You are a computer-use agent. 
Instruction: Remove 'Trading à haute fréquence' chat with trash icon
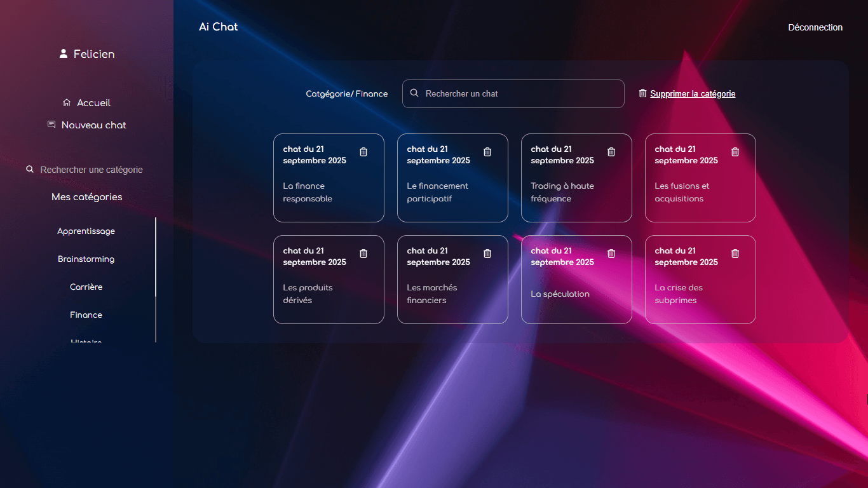[x=611, y=152]
